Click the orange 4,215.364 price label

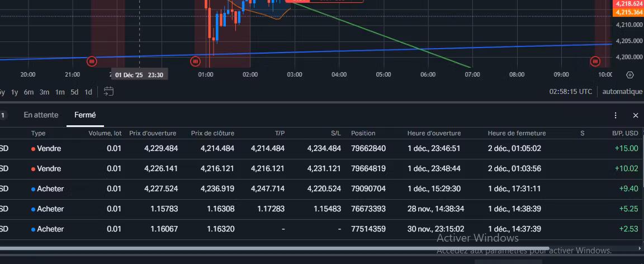(x=628, y=12)
